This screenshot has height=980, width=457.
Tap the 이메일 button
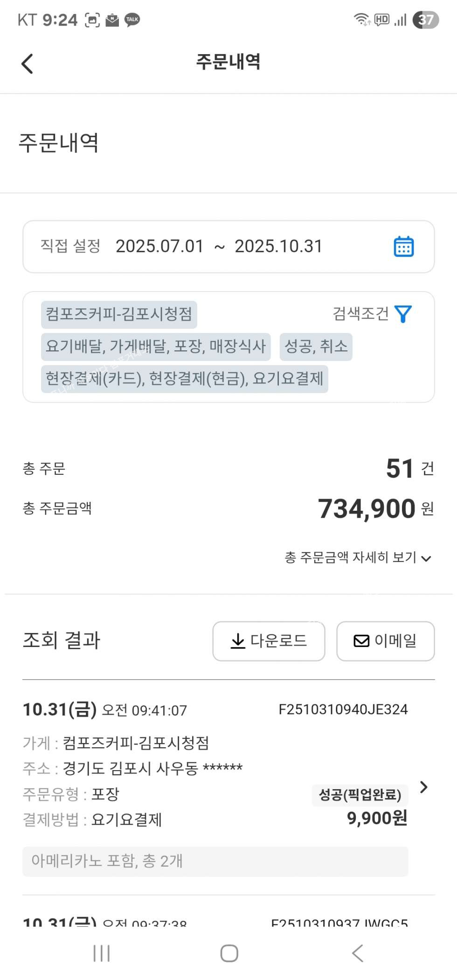click(x=385, y=640)
